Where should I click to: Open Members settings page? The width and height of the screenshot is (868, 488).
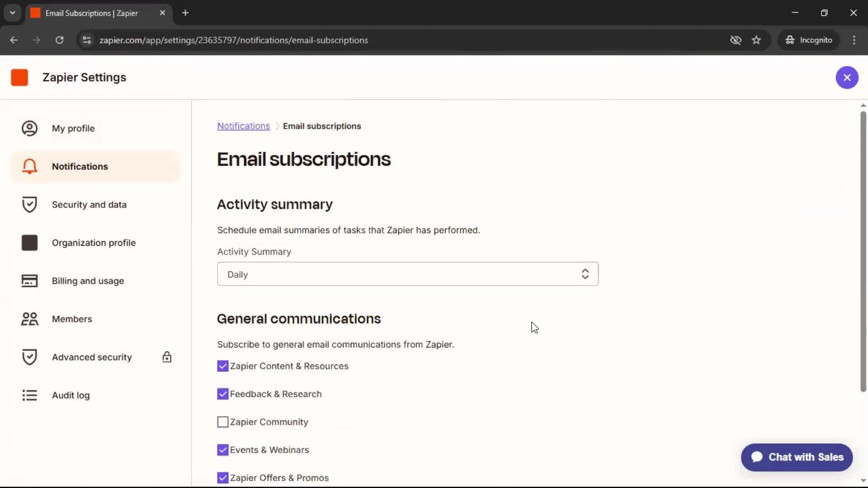[95, 319]
